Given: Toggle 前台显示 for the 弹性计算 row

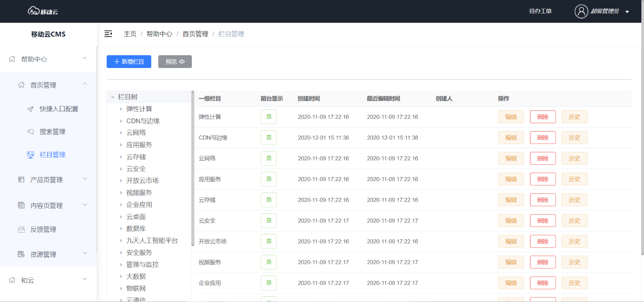Looking at the screenshot, I should [x=268, y=117].
